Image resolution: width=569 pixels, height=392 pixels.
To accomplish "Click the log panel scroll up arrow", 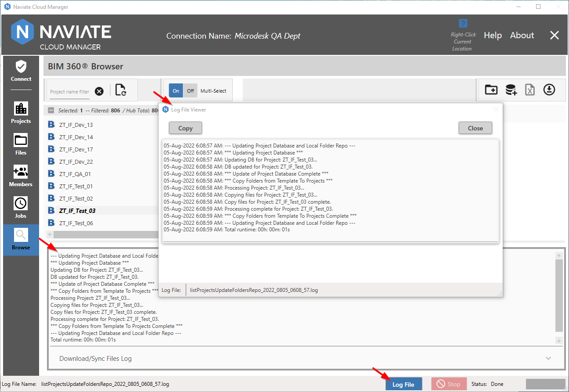I will [559, 255].
